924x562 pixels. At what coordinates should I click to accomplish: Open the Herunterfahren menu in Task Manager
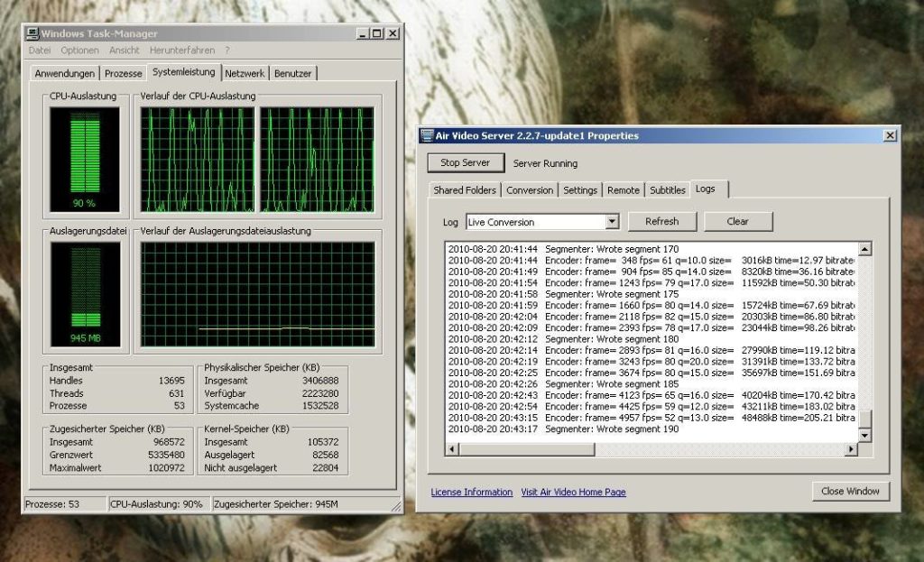tap(182, 51)
